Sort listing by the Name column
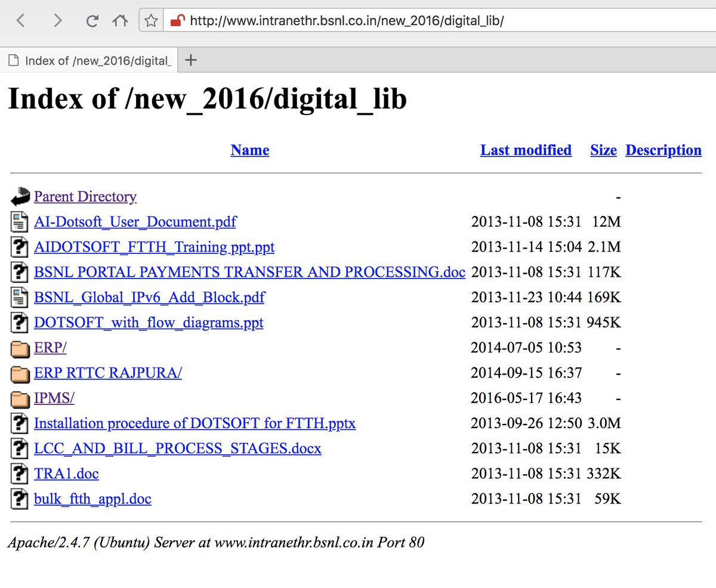 point(249,150)
